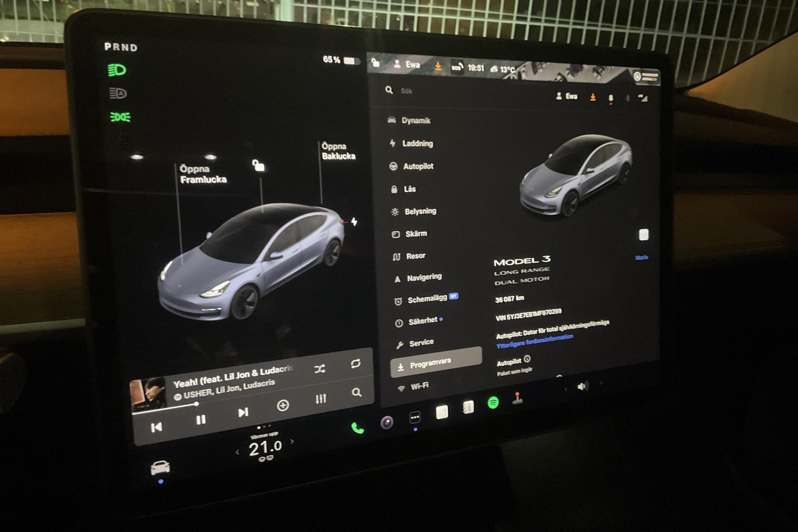Open the owner's manual info booklet icon

468,407
